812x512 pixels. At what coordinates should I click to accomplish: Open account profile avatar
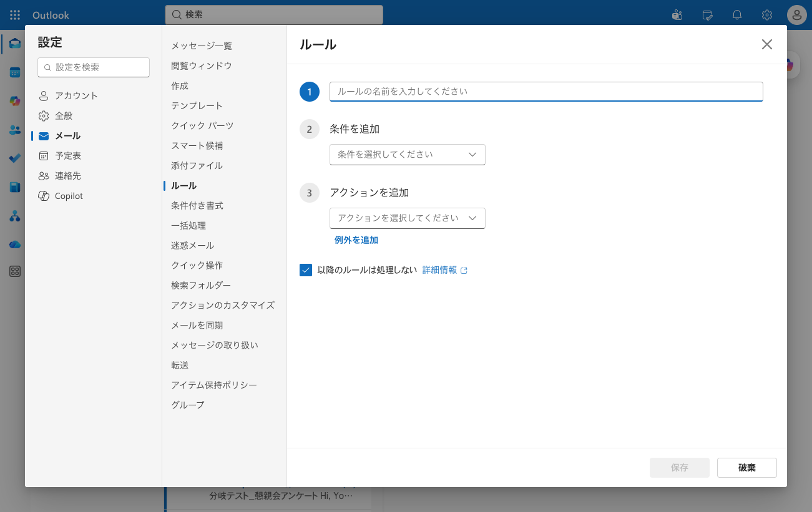click(x=797, y=15)
